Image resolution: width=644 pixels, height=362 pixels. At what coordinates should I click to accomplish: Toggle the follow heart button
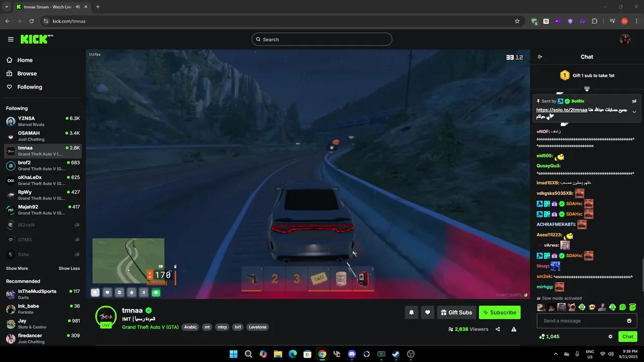click(428, 312)
